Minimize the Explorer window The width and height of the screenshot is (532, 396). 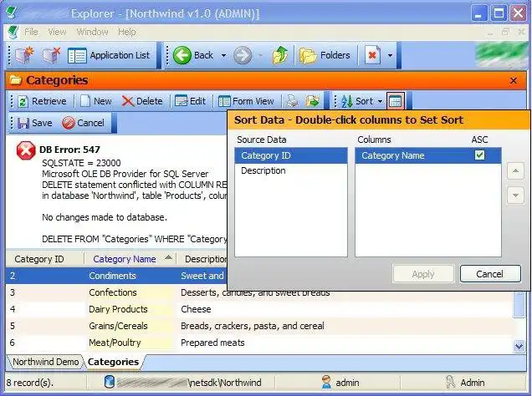coord(479,14)
